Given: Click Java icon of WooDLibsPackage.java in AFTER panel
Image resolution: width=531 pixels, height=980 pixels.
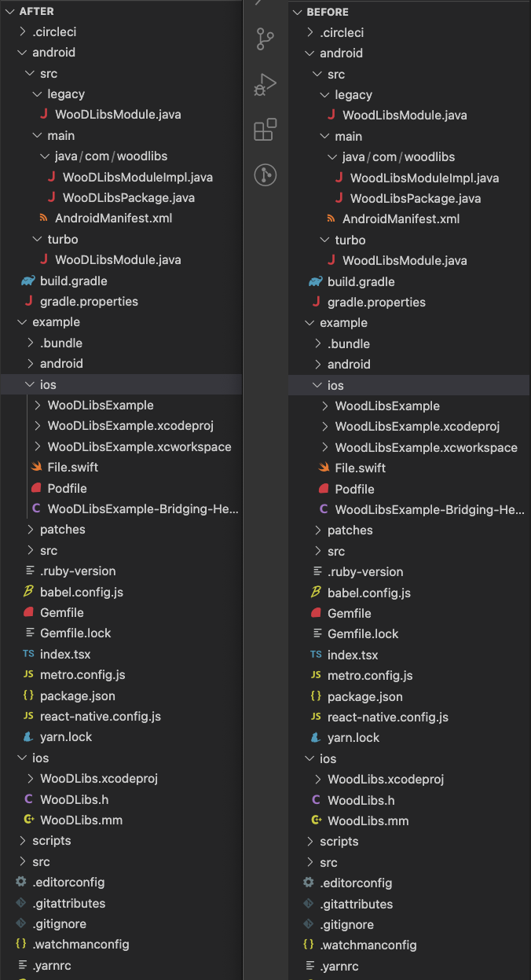Looking at the screenshot, I should pyautogui.click(x=52, y=197).
